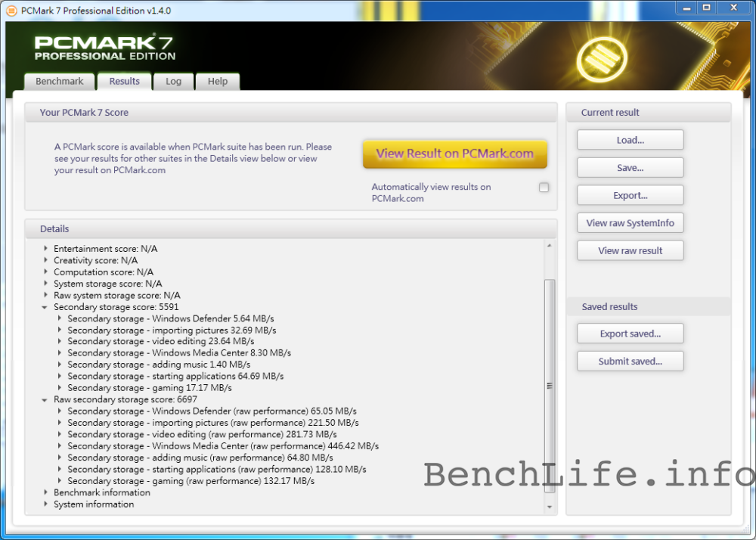Screen dimensions: 756x540
Task: Click View Result on PCMark.com button
Action: pos(454,154)
